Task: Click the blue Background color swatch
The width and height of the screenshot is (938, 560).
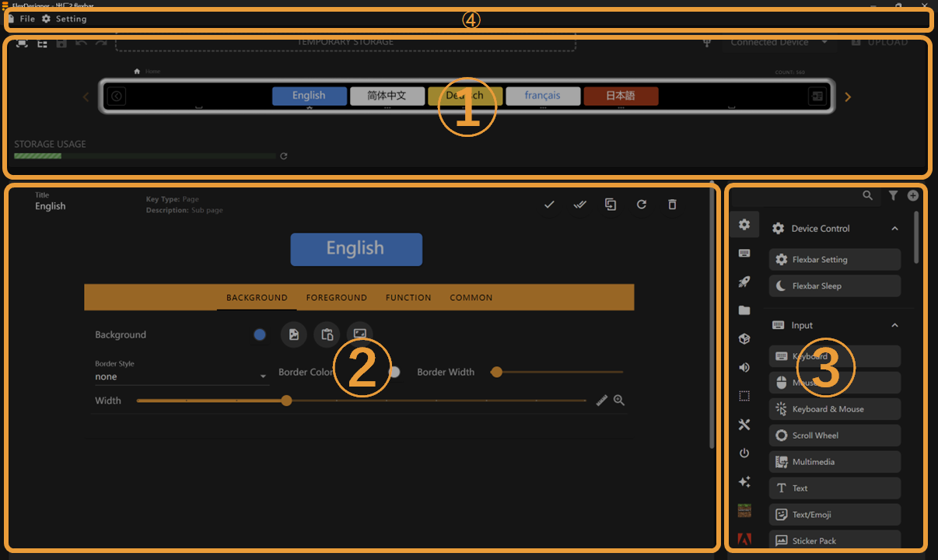Action: 260,334
